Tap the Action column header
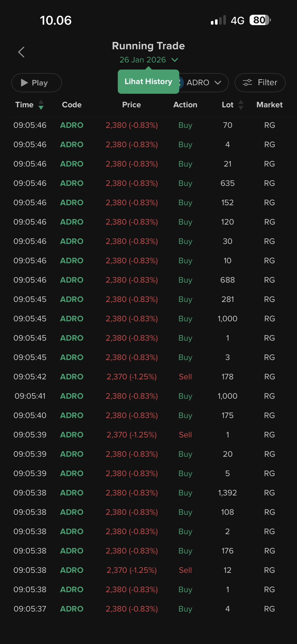297x644 pixels. [185, 105]
